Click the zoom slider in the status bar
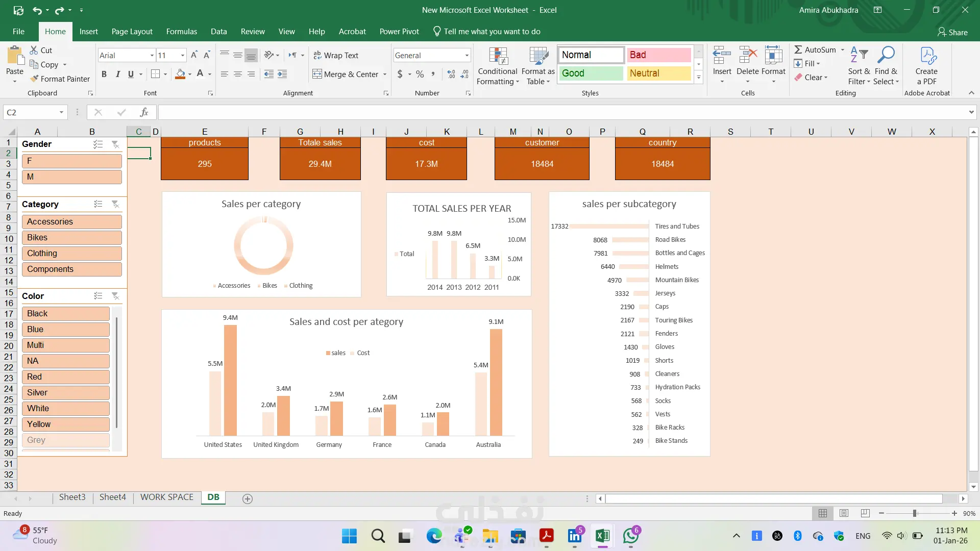 coord(915,513)
